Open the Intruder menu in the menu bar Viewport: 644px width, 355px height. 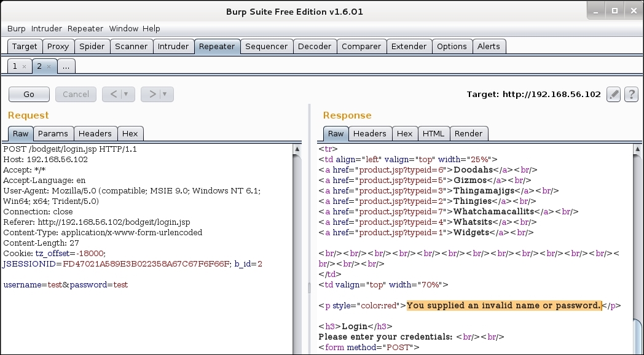(47, 29)
